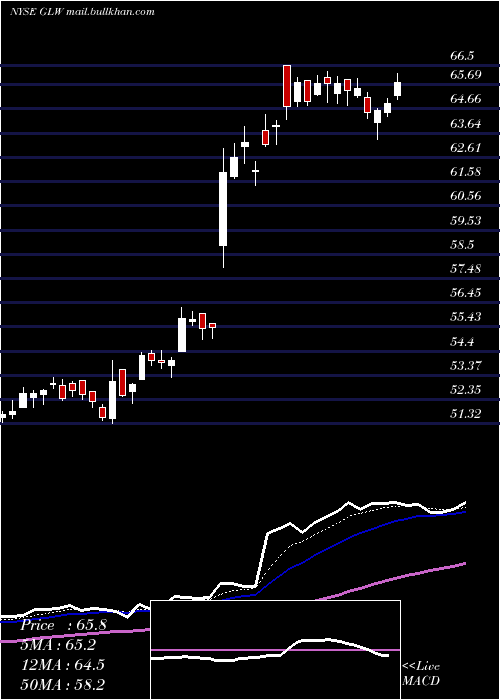Click the last white candle near 65.69

[x=397, y=89]
